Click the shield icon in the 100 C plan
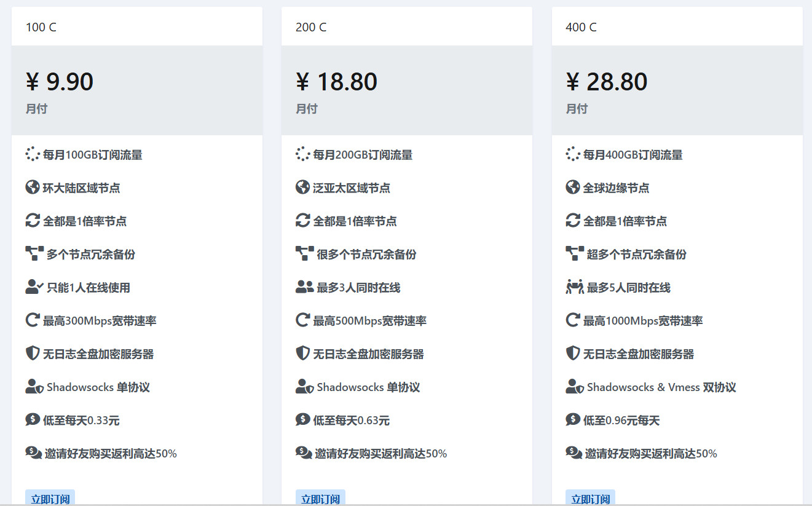Image resolution: width=812 pixels, height=506 pixels. click(33, 354)
